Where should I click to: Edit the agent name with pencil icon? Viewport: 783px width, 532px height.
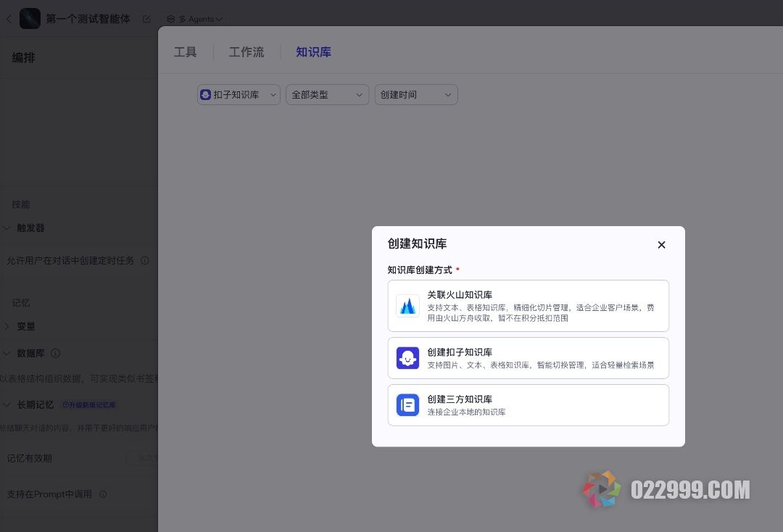click(x=146, y=19)
